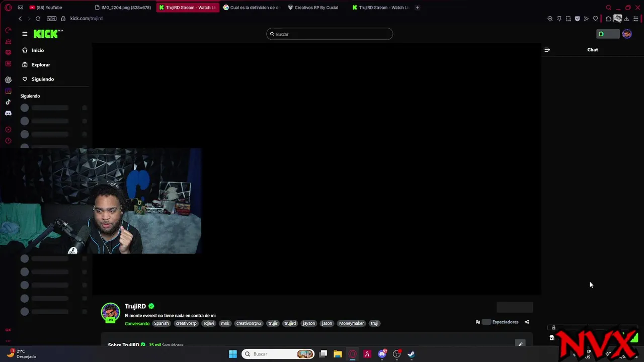Select the creativosrp tag

click(186, 323)
